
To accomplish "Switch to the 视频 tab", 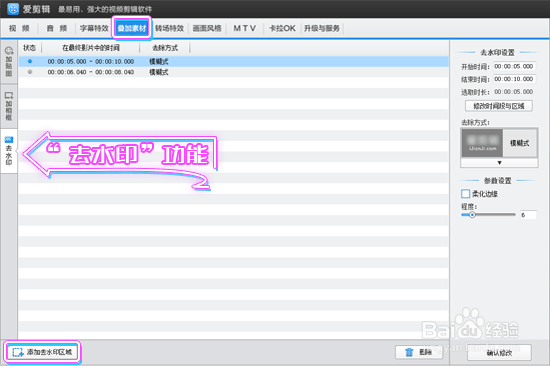I will coord(19,28).
